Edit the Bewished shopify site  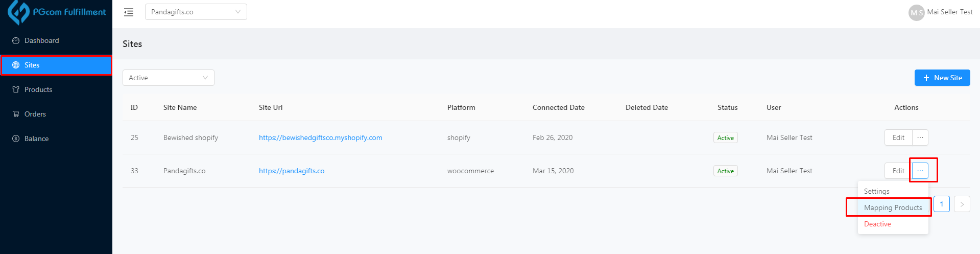tap(898, 137)
